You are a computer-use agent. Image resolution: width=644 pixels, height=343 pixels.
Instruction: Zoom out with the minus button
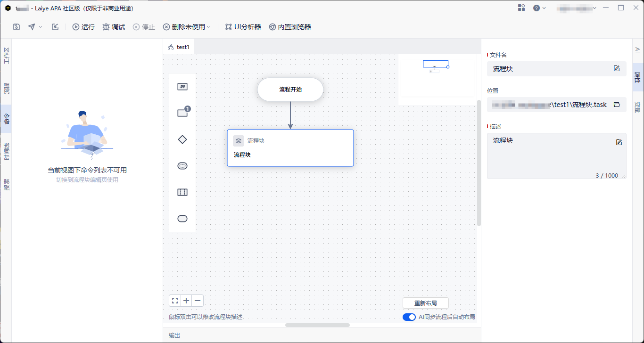(x=198, y=301)
